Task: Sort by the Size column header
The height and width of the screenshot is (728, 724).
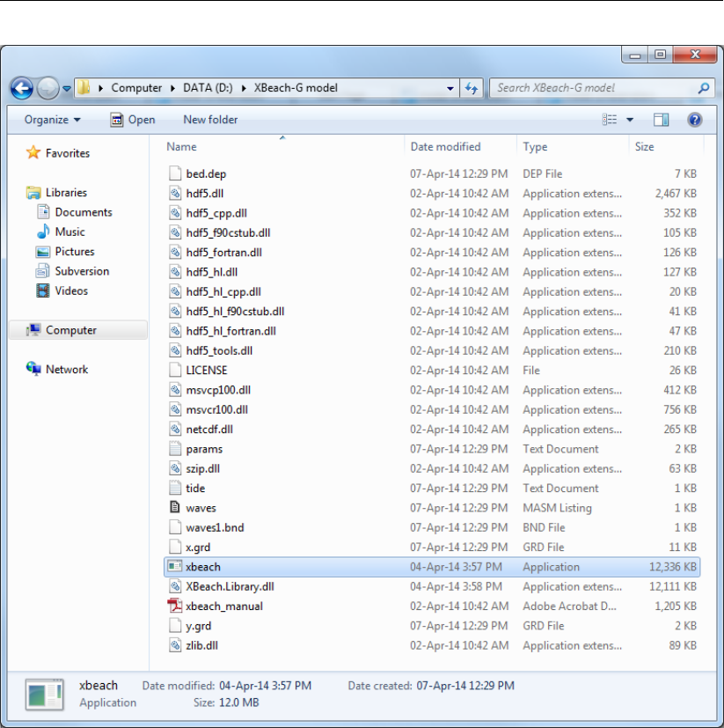Action: pos(644,147)
